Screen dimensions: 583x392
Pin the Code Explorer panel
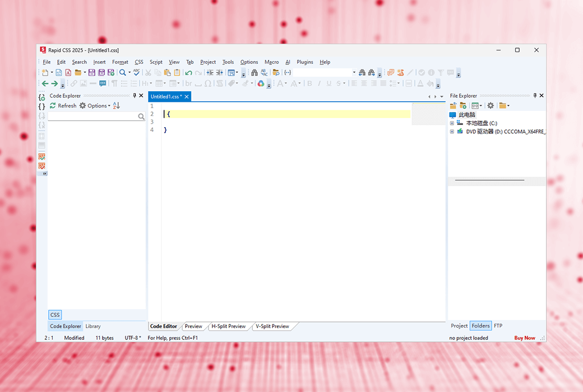[135, 96]
